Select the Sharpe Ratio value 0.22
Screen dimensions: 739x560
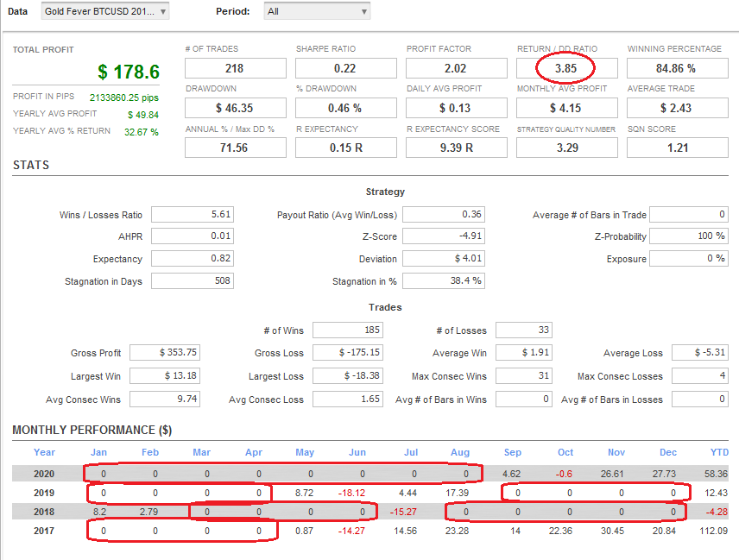[x=346, y=68]
